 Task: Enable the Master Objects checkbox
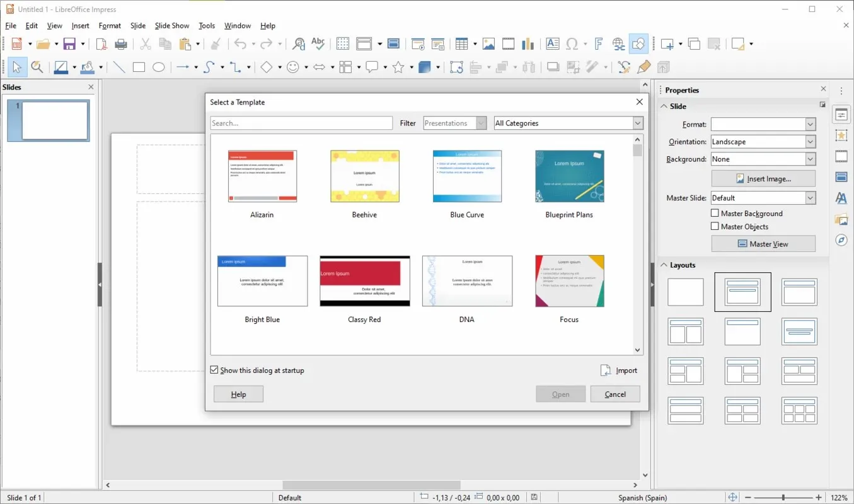tap(715, 226)
